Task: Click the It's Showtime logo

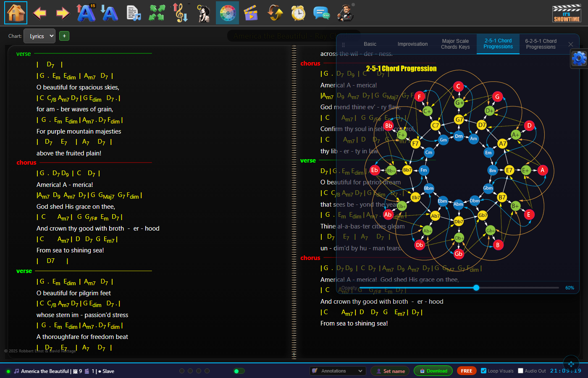Action: [x=567, y=13]
